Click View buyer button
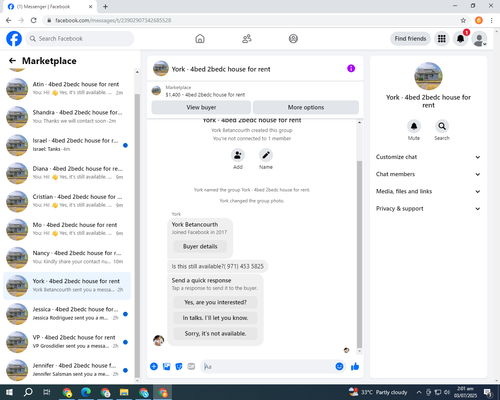The height and width of the screenshot is (400, 500). coord(201,107)
